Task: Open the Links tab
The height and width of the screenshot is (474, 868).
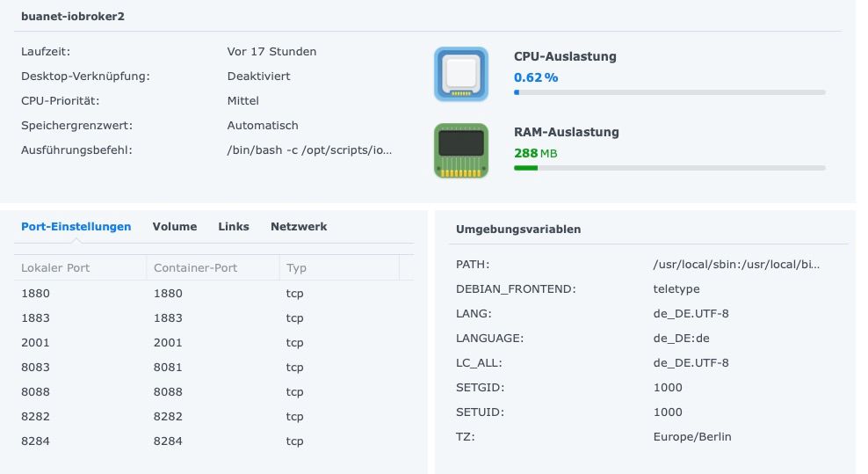Action: coord(234,227)
